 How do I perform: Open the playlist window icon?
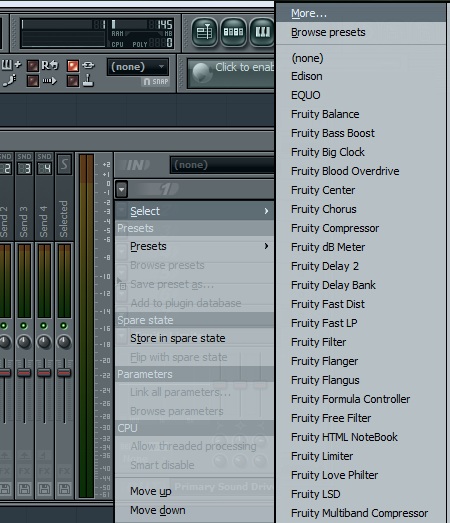(x=204, y=32)
